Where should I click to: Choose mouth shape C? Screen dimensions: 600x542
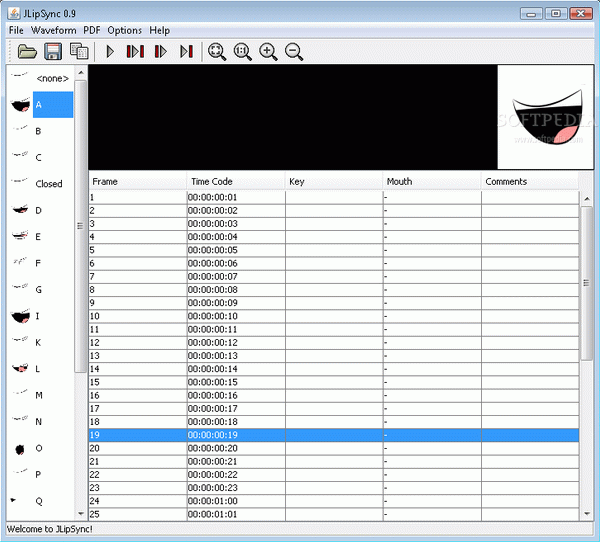click(41, 157)
